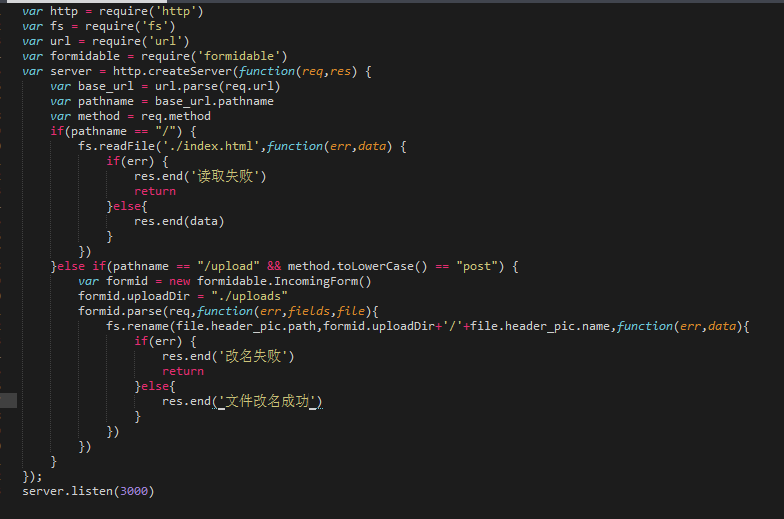This screenshot has width=784, height=519.
Task: Click the && operator in the else-if condition
Action: (x=274, y=266)
